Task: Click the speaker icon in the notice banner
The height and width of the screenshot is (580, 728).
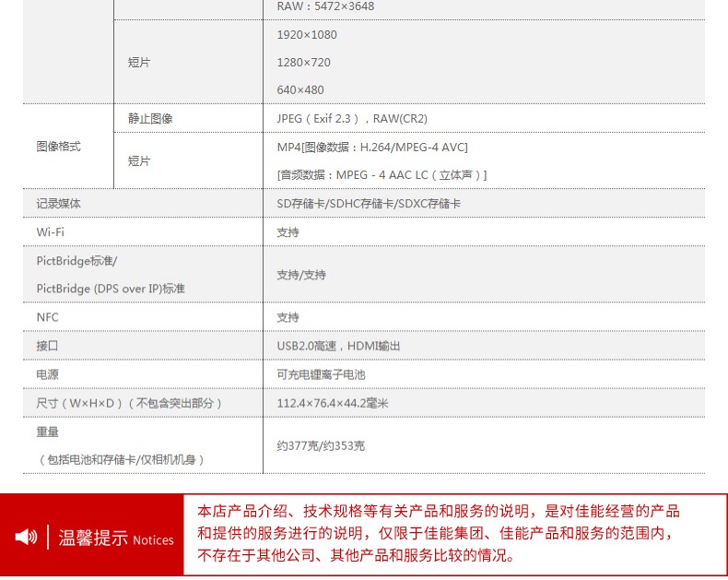Action: [x=26, y=538]
